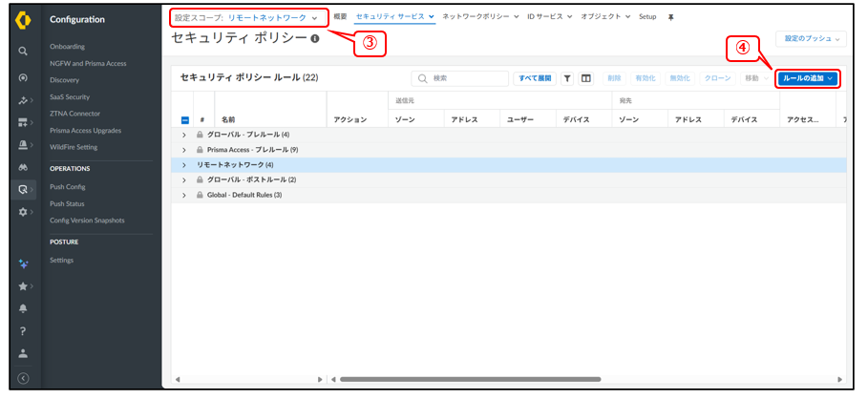Open the search magnifier in left rail

click(x=23, y=51)
